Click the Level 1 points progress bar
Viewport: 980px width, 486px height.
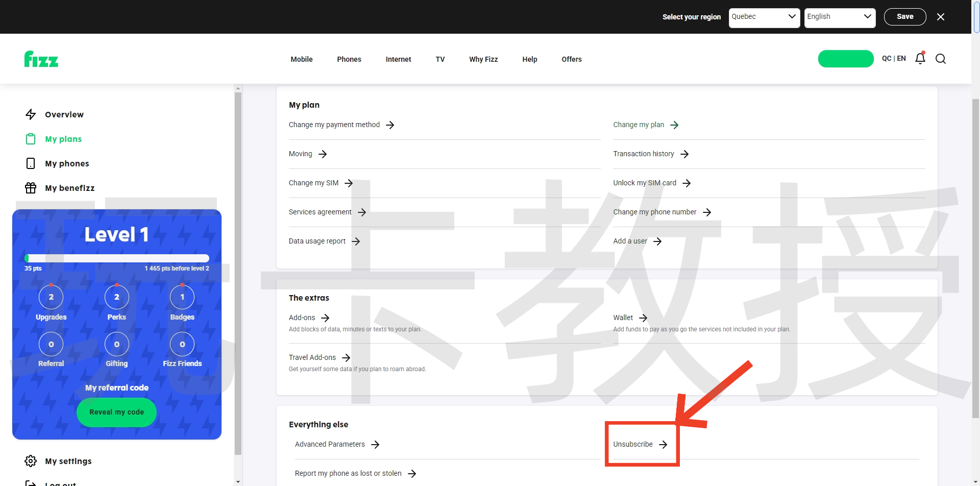[117, 258]
